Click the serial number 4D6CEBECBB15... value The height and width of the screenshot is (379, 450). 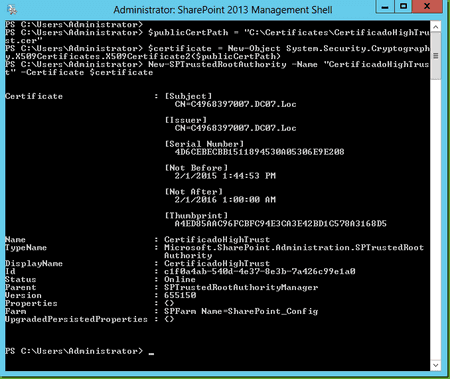click(x=259, y=152)
